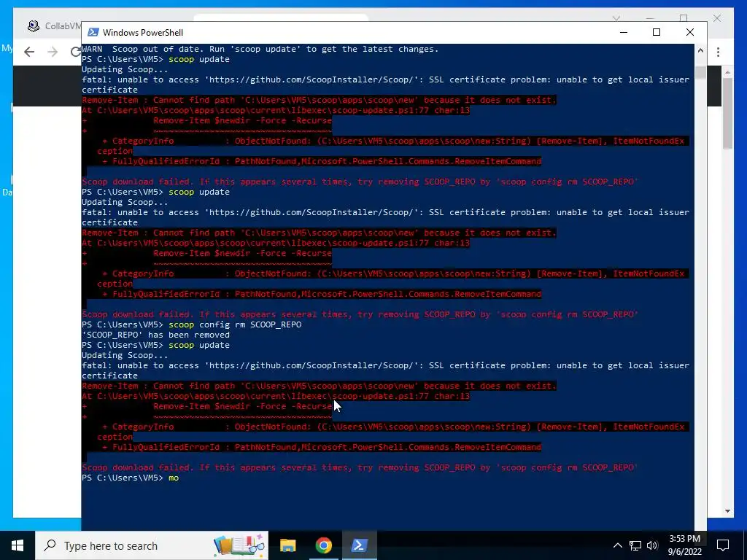Click the WARN Scoop out of date line

click(260, 49)
